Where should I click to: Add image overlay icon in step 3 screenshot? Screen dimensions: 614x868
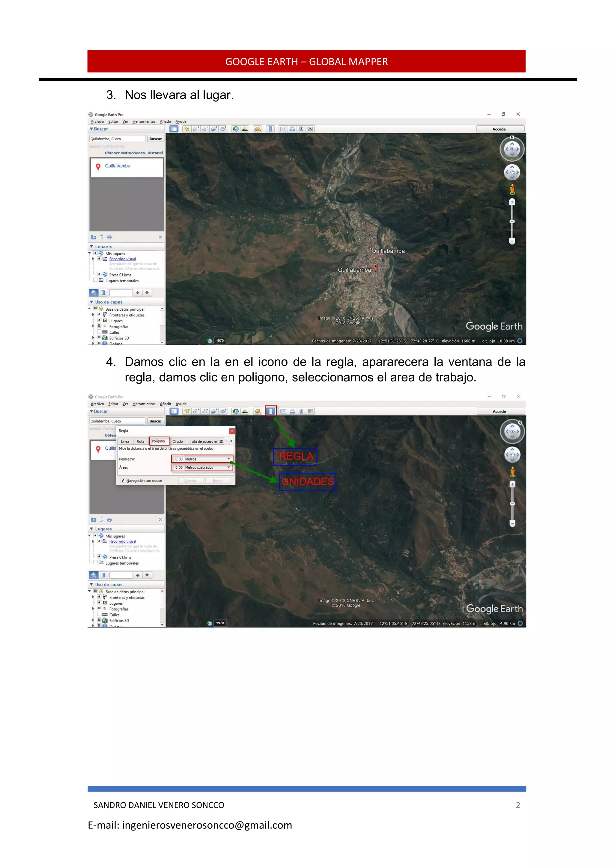214,129
